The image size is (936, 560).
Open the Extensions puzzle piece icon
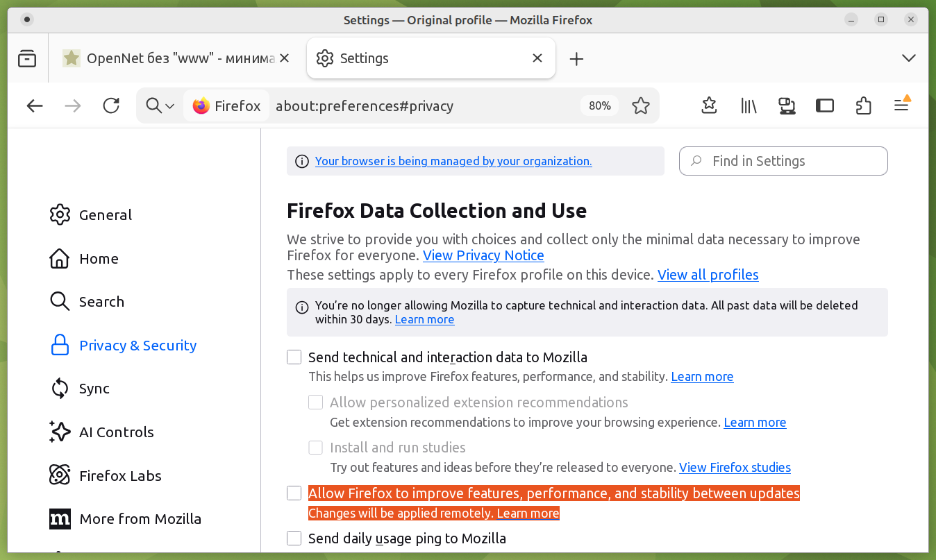863,105
